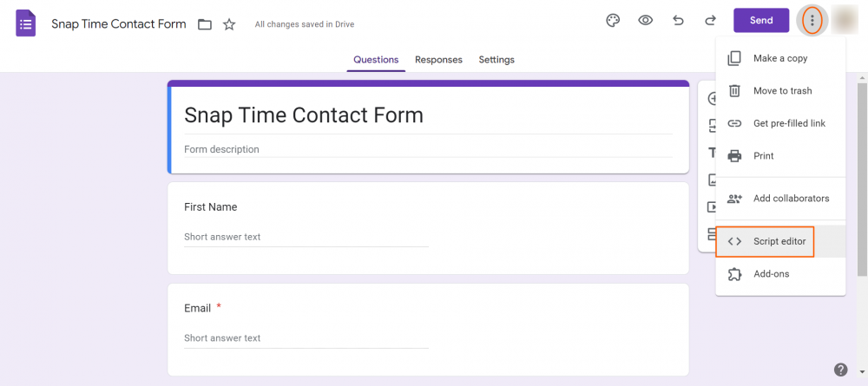Choose Script editor from the menu
868x386 pixels.
(x=779, y=242)
